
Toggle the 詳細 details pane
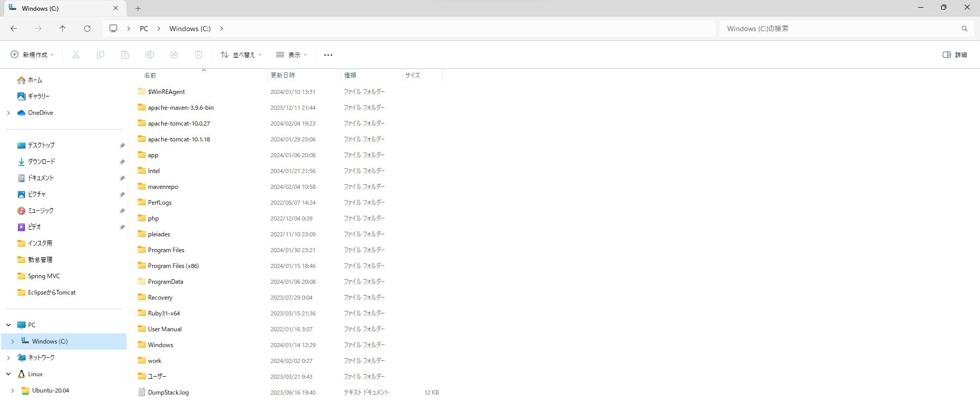coord(955,55)
